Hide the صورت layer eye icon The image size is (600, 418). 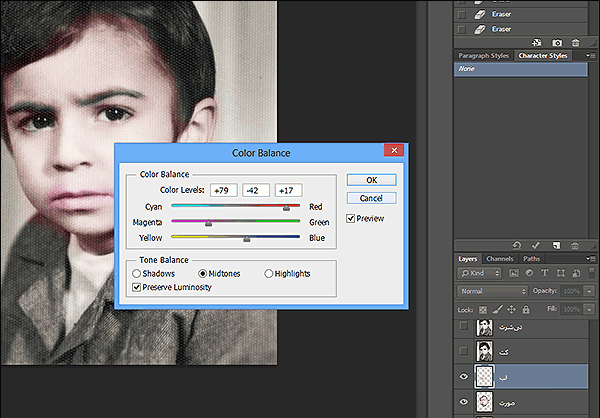tap(463, 402)
